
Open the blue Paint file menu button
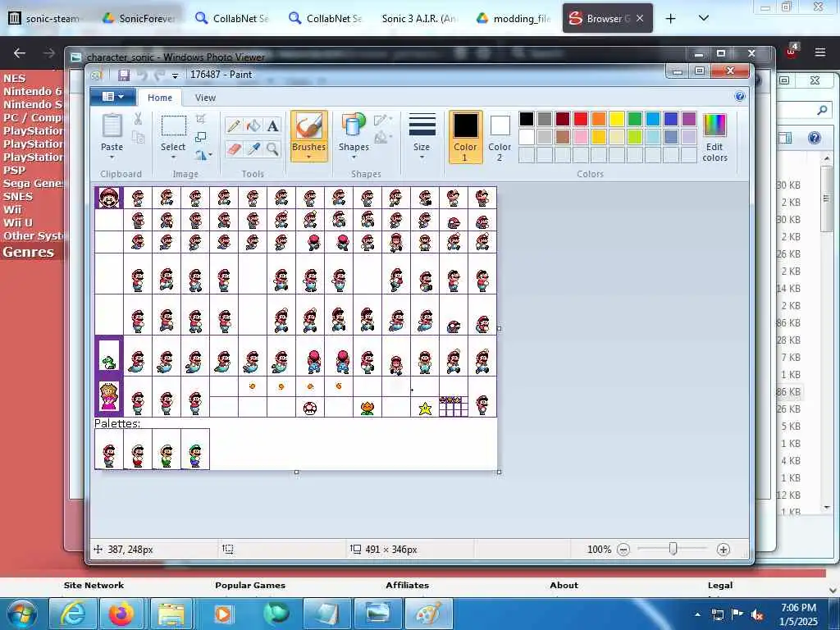pyautogui.click(x=112, y=97)
